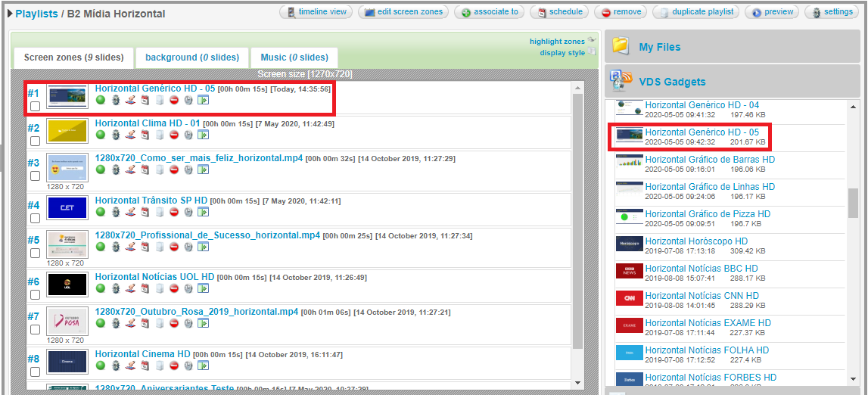Click the remove button in top toolbar

[621, 11]
